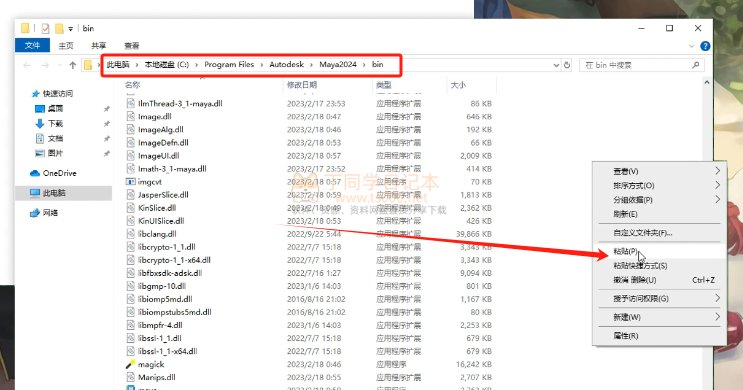The height and width of the screenshot is (390, 743).
Task: Sort by the 修改日期 column header
Action: coord(302,85)
